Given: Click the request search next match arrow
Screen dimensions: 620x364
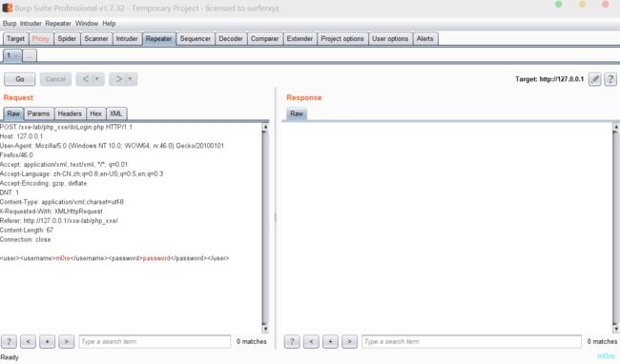Looking at the screenshot, I should (x=67, y=341).
